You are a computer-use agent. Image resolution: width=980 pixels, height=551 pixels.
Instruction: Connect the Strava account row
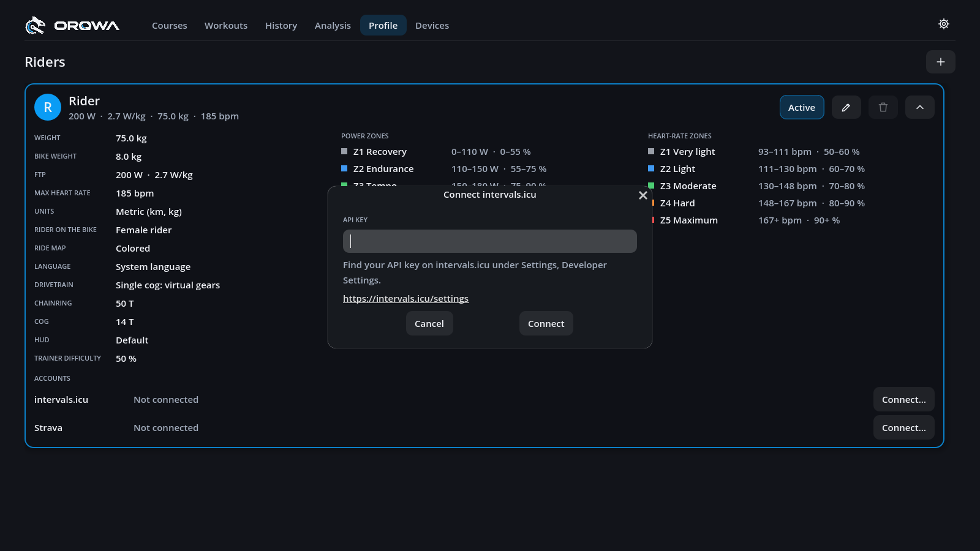tap(904, 427)
